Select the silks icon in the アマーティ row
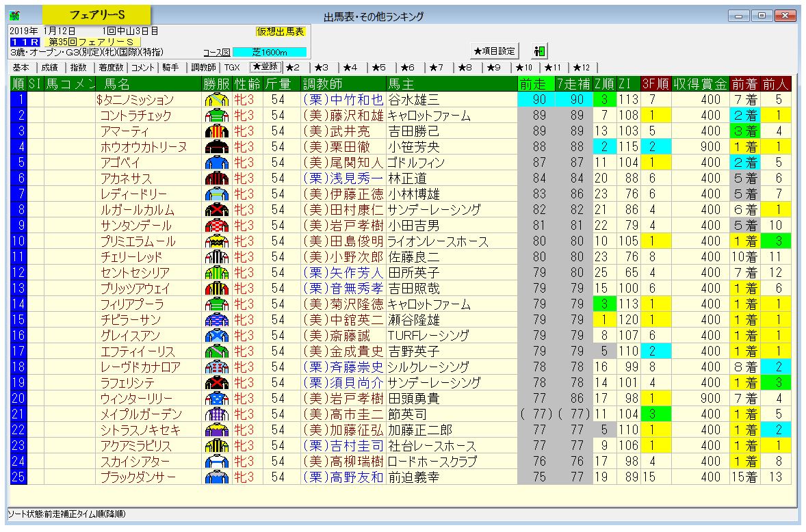Screen dimensions: 806x532 pyautogui.click(x=216, y=131)
